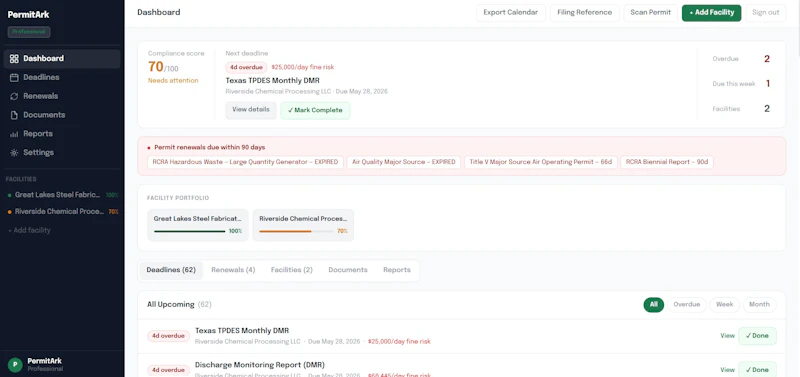Click the Professional plan badge
The height and width of the screenshot is (377, 800).
[x=29, y=32]
